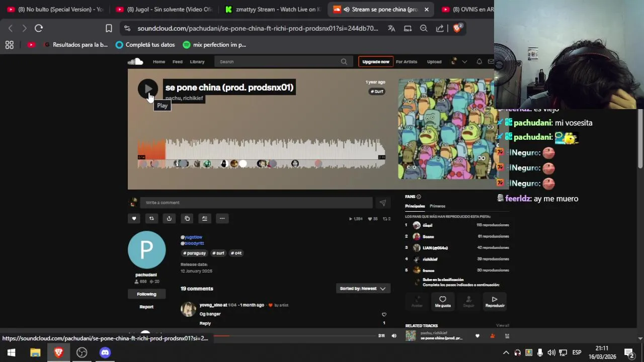Open the Next Up queue in player bar

click(x=507, y=336)
